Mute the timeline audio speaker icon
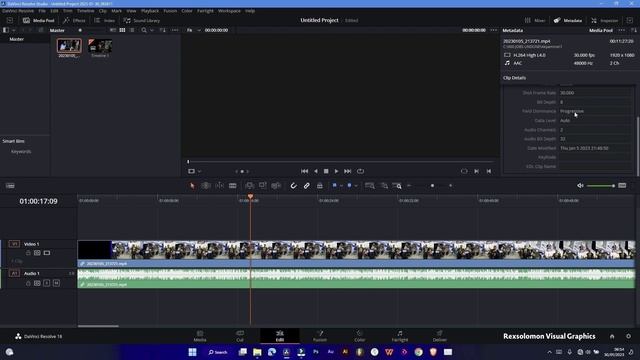Viewport: 640px width, 360px height. coord(580,186)
